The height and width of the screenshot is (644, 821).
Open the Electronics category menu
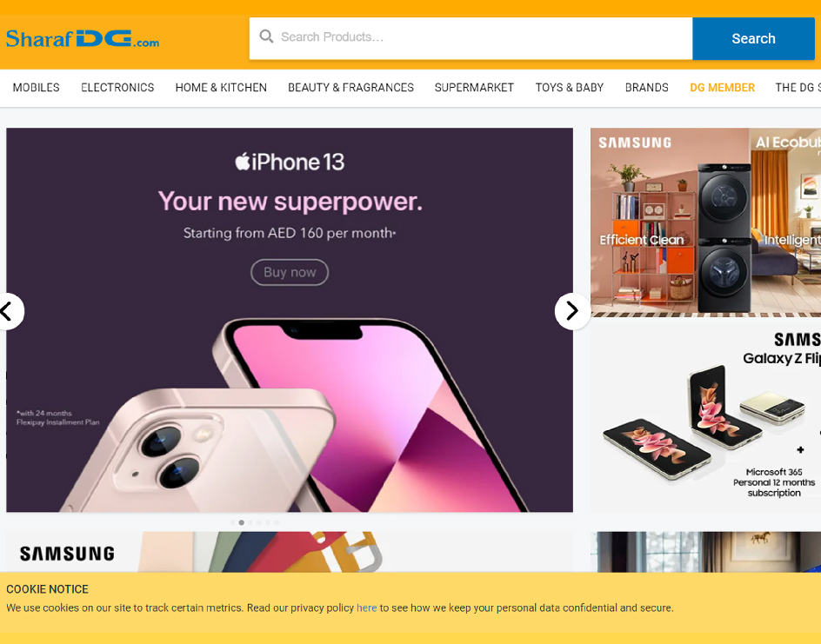click(117, 88)
